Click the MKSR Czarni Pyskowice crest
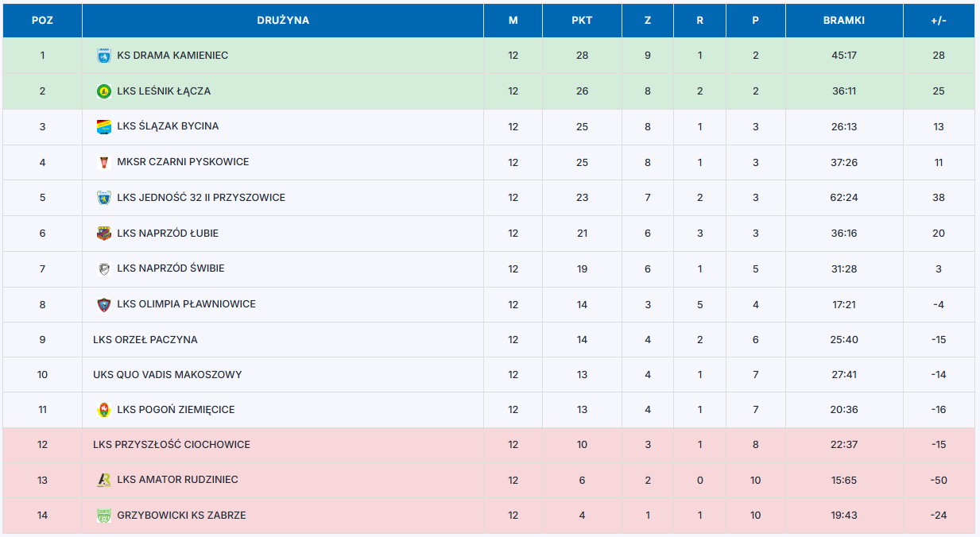Image resolution: width=980 pixels, height=537 pixels. [x=103, y=162]
